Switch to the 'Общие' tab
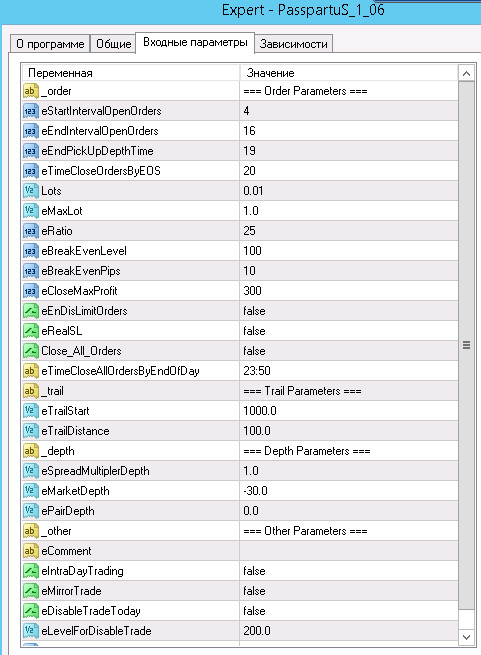 point(113,44)
